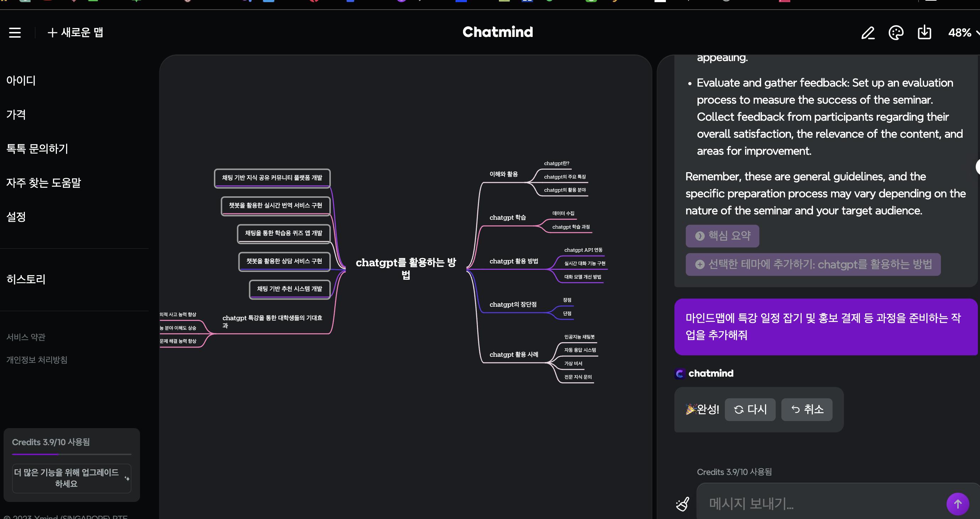
Task: Click the 다시 retry button
Action: 750,410
